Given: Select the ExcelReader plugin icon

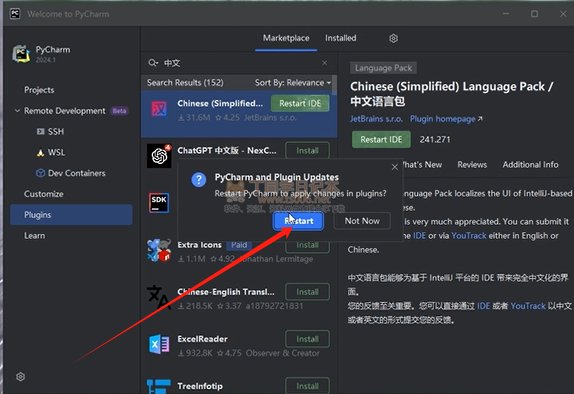Looking at the screenshot, I should coord(159,344).
